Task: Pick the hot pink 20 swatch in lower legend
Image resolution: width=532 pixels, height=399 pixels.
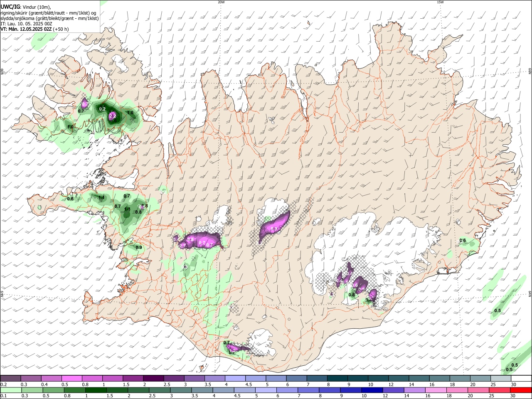Action: [479, 390]
